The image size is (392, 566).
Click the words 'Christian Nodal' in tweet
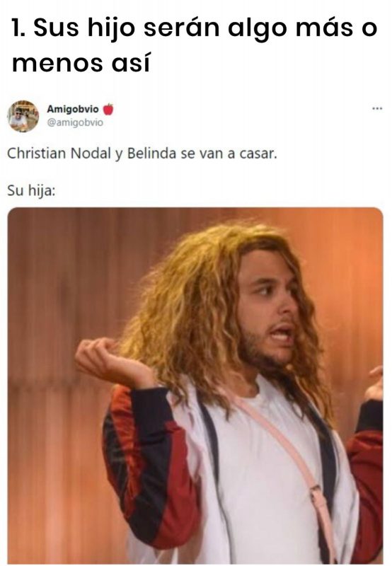click(59, 153)
